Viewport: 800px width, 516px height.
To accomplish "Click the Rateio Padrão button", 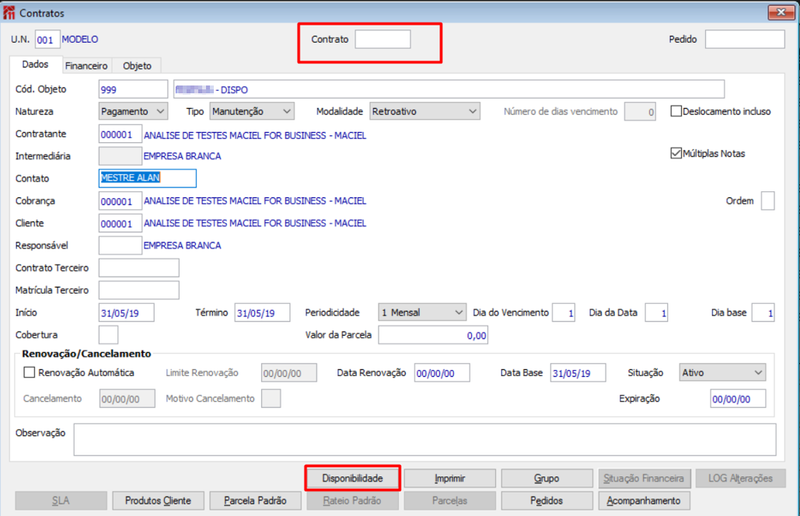I will coord(352,501).
